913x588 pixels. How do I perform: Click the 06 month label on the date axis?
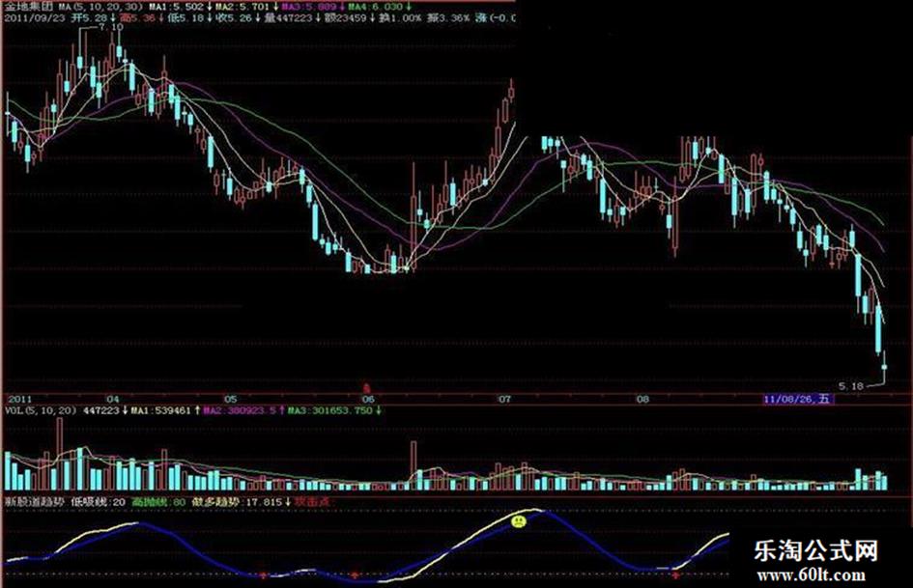(x=368, y=400)
